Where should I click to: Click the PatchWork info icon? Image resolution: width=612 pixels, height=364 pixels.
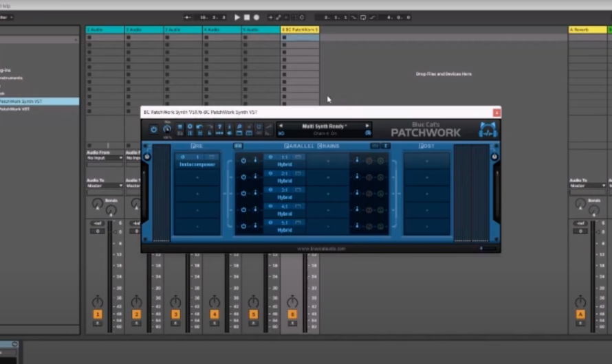(x=229, y=126)
